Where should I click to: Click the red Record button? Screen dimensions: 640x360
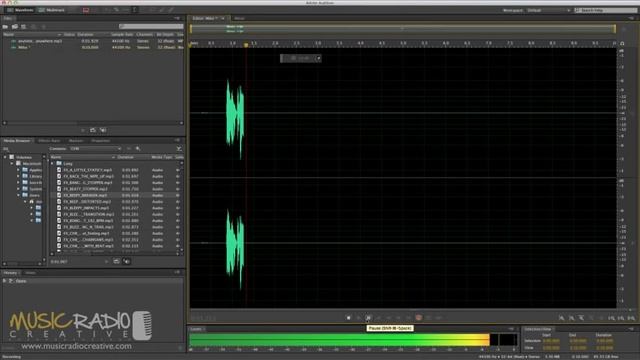pos(418,318)
